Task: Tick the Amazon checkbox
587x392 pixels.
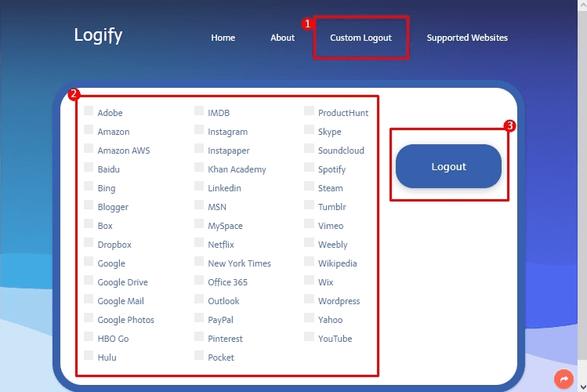Action: [89, 129]
